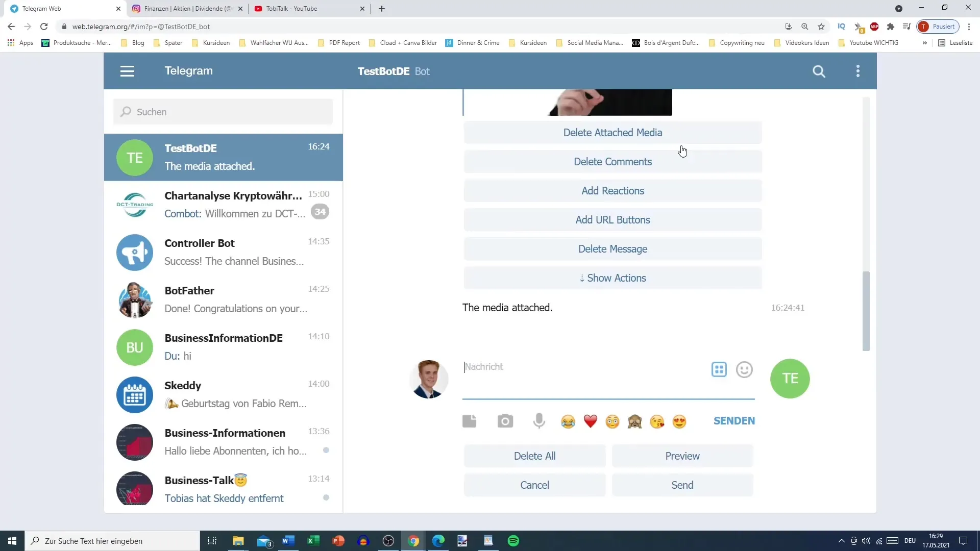Select the heart emoji reaction icon
Image resolution: width=980 pixels, height=551 pixels.
[x=590, y=421]
